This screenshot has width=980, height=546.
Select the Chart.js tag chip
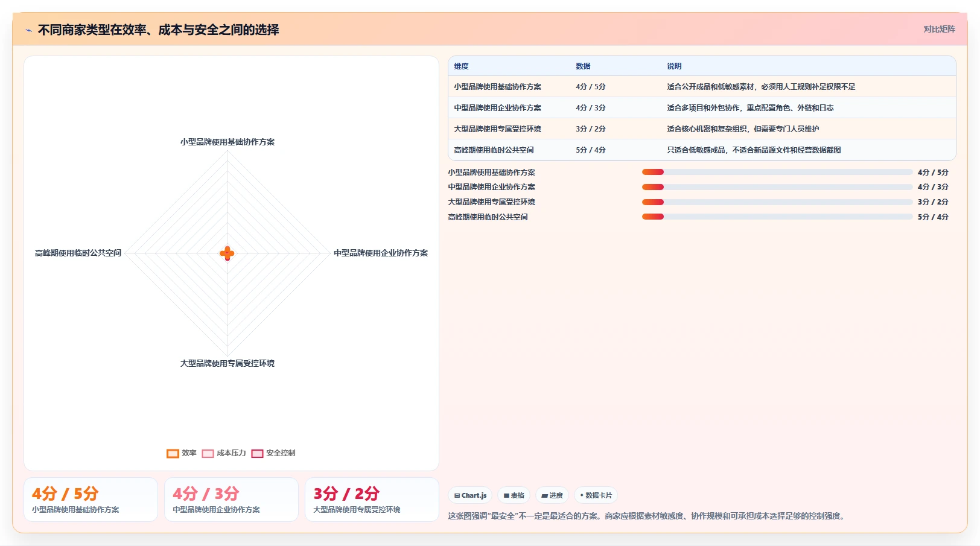(x=470, y=495)
